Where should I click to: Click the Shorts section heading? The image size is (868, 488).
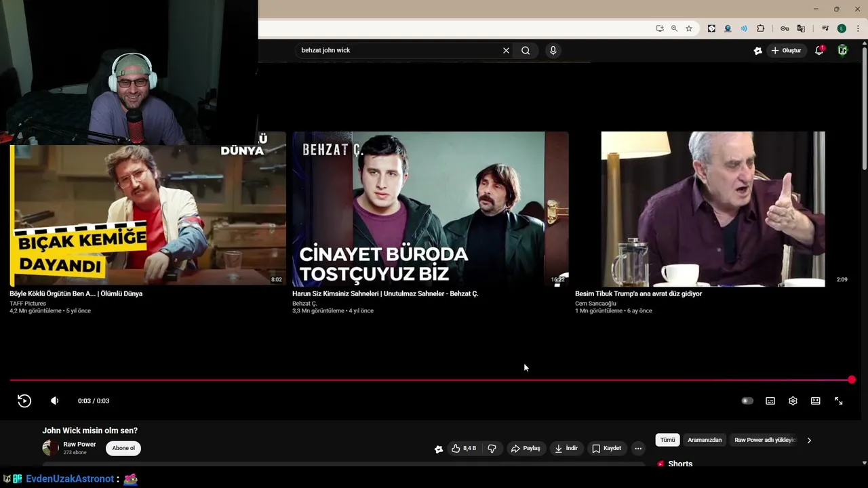point(680,464)
